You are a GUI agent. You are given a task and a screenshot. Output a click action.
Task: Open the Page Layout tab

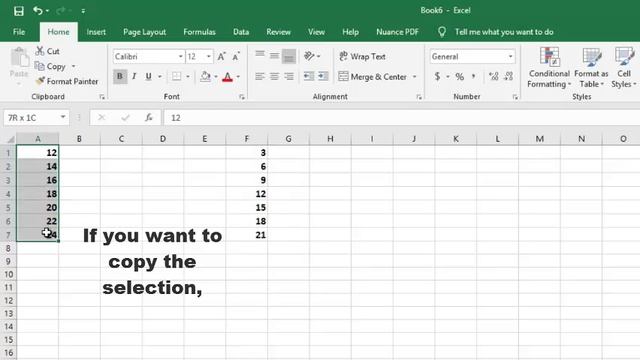[x=144, y=32]
